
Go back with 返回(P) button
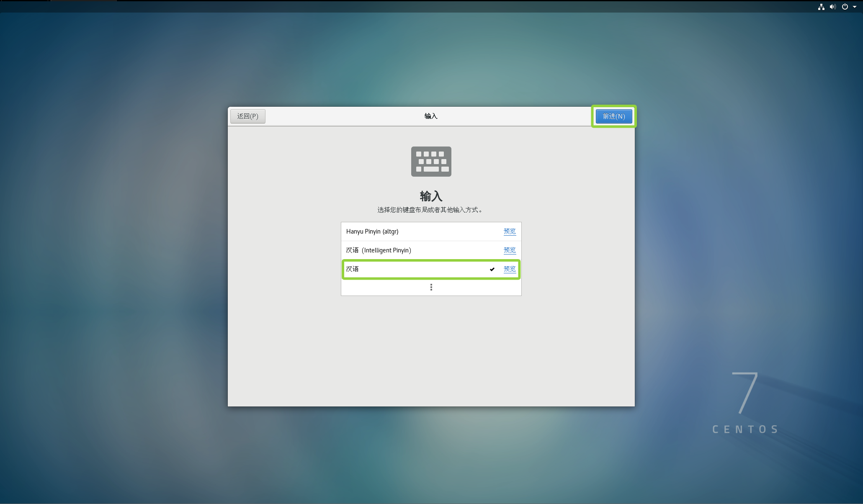coord(247,116)
